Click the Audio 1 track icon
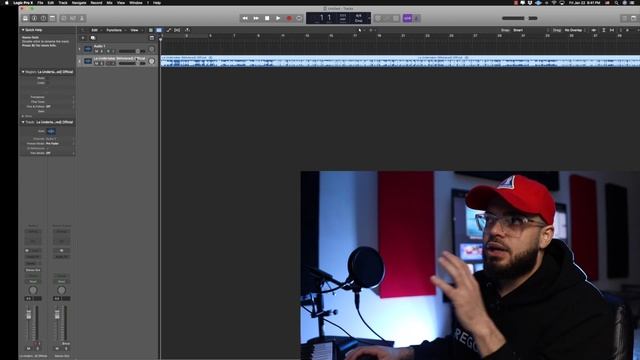 tap(88, 49)
